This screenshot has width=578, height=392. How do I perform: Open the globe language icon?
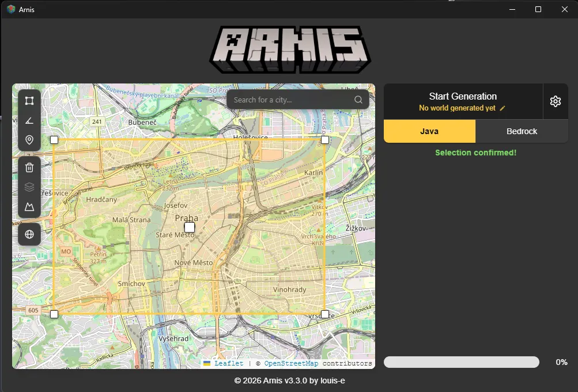[x=29, y=234]
